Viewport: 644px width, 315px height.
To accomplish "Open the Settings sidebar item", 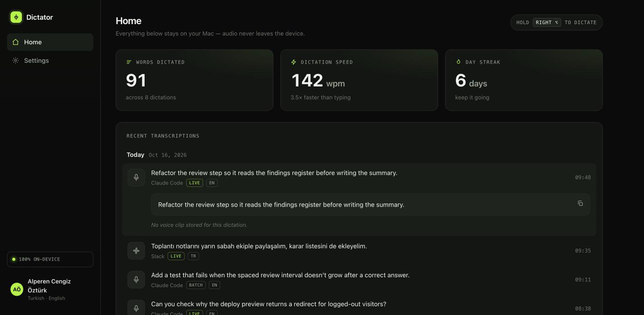I will [50, 61].
